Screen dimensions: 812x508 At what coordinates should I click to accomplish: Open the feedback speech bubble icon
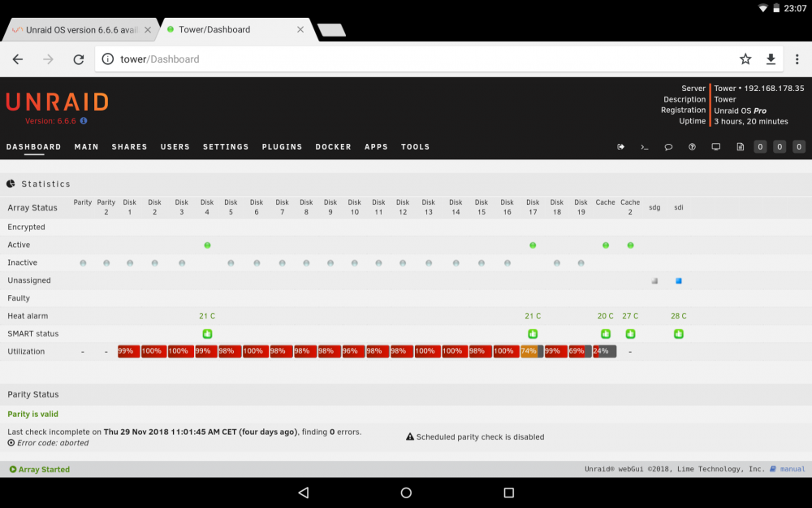click(x=668, y=146)
